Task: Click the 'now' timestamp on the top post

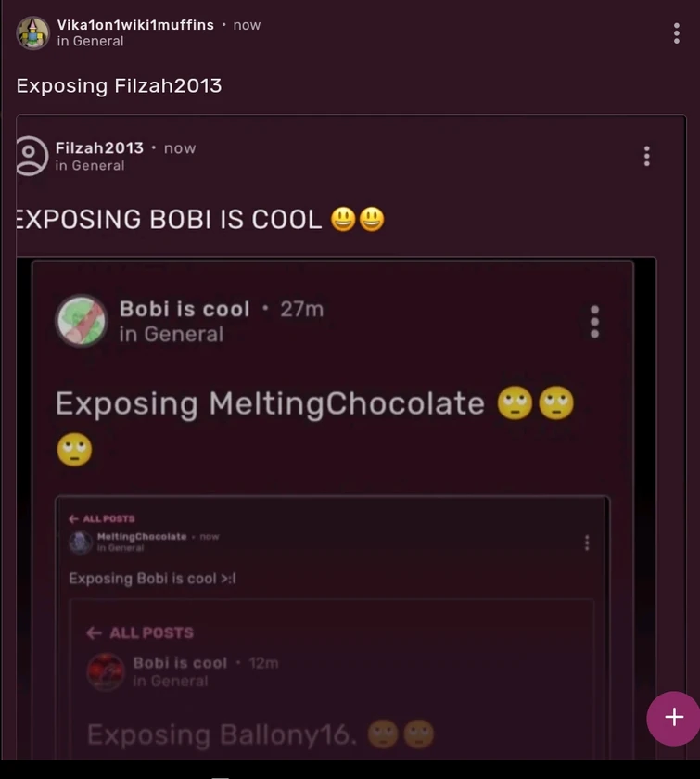Action: (246, 25)
